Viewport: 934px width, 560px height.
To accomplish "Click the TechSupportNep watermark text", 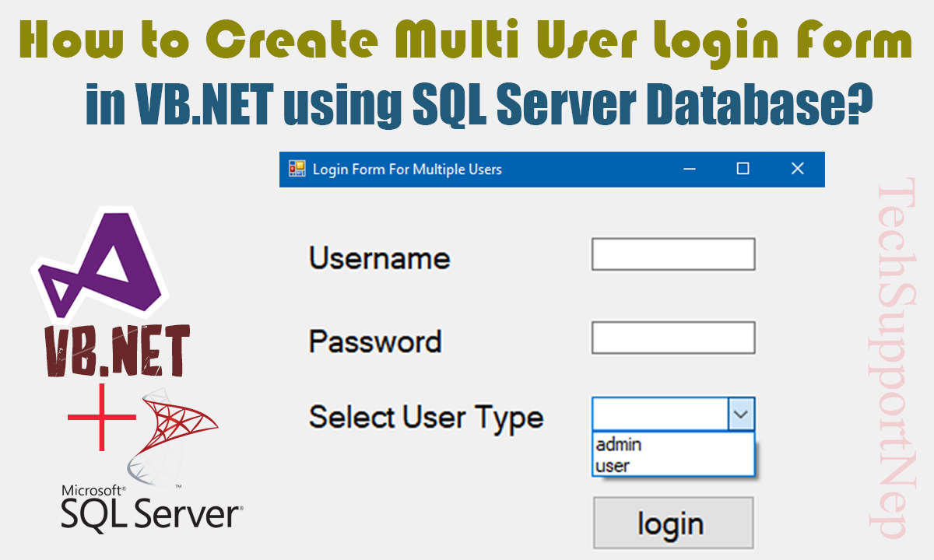I will pos(892,358).
